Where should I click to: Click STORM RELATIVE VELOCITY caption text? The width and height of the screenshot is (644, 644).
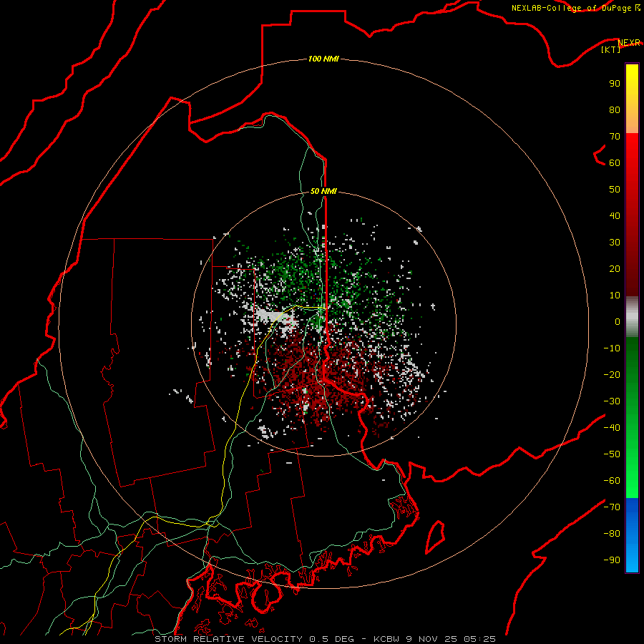(x=229, y=639)
